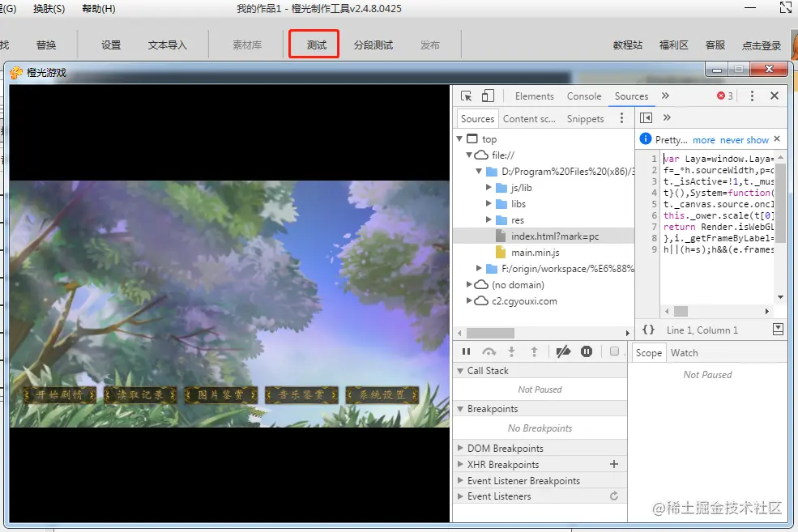Switch to Elements tab
Viewport: 798px width, 532px height.
[x=535, y=96]
